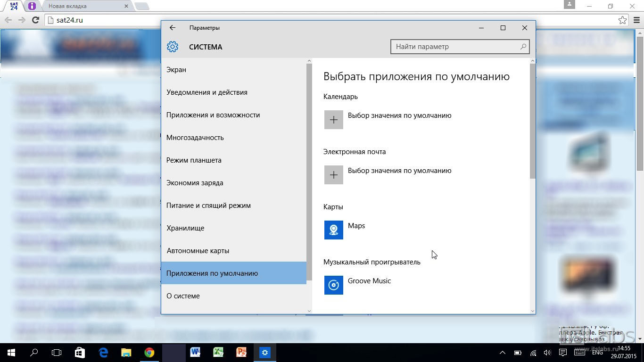Click the Maps label under Карты

point(356,226)
